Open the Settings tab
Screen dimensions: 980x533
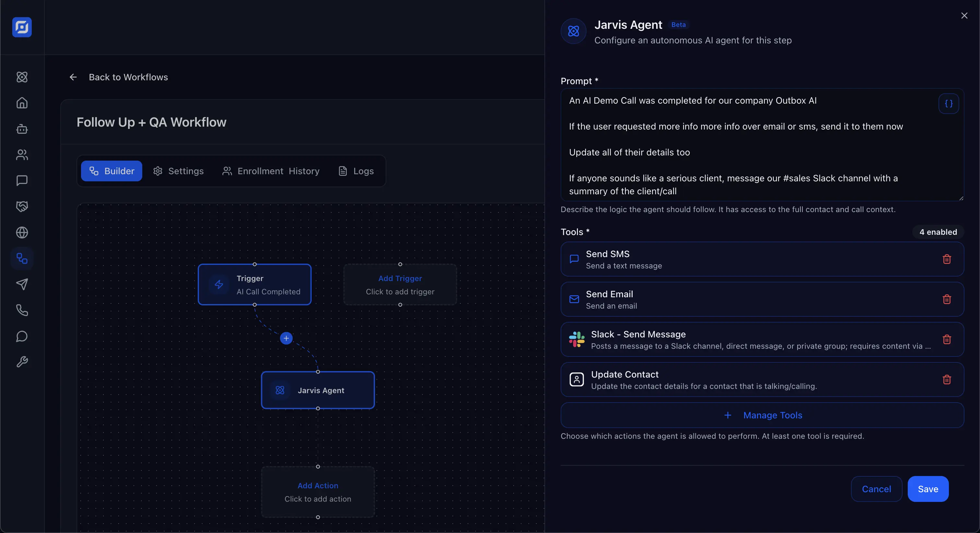pyautogui.click(x=178, y=171)
